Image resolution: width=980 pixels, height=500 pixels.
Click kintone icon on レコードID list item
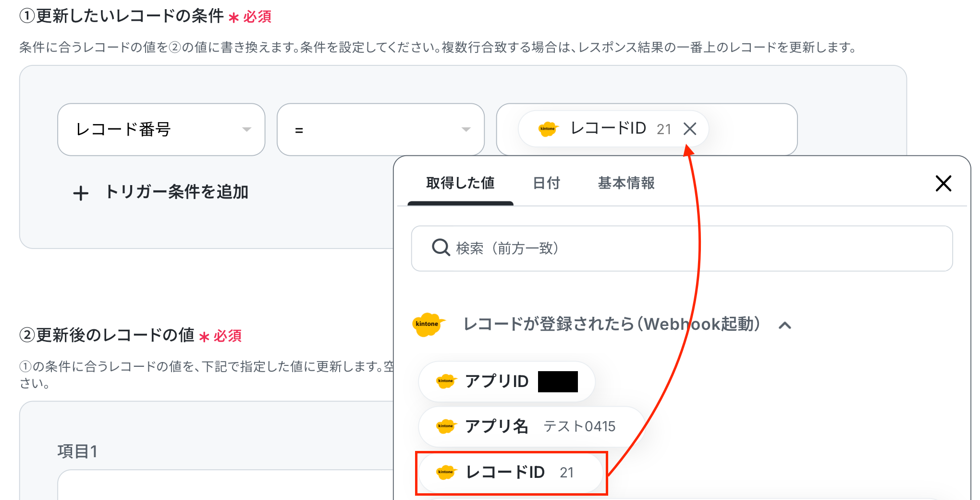pos(446,472)
